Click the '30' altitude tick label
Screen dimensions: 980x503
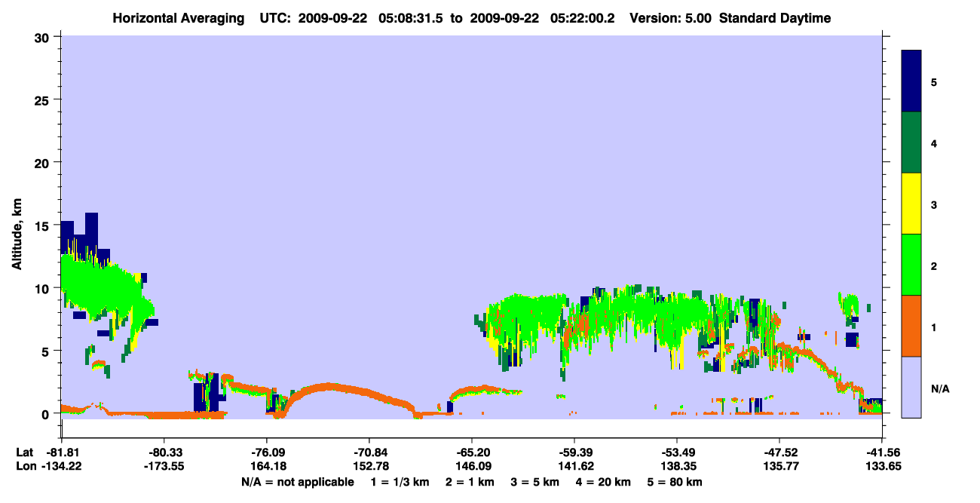(43, 36)
